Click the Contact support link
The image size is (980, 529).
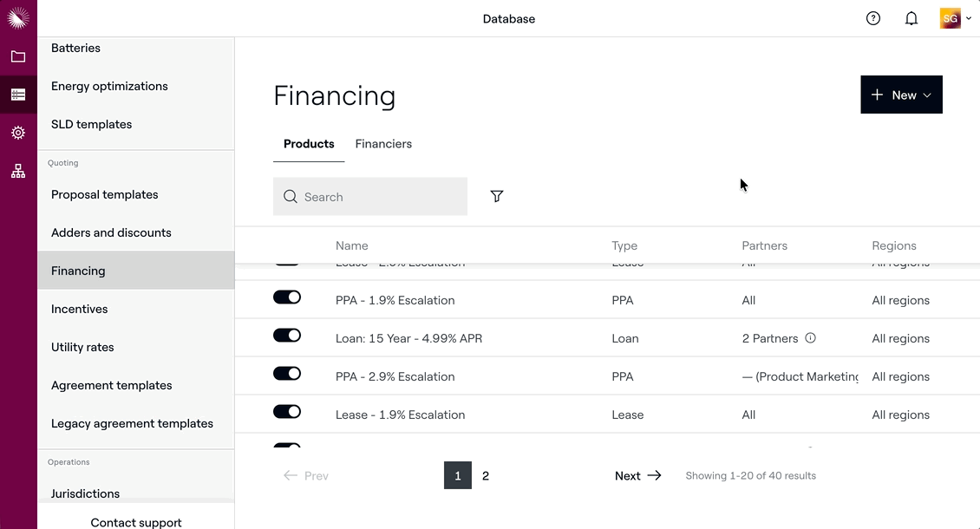tap(135, 522)
